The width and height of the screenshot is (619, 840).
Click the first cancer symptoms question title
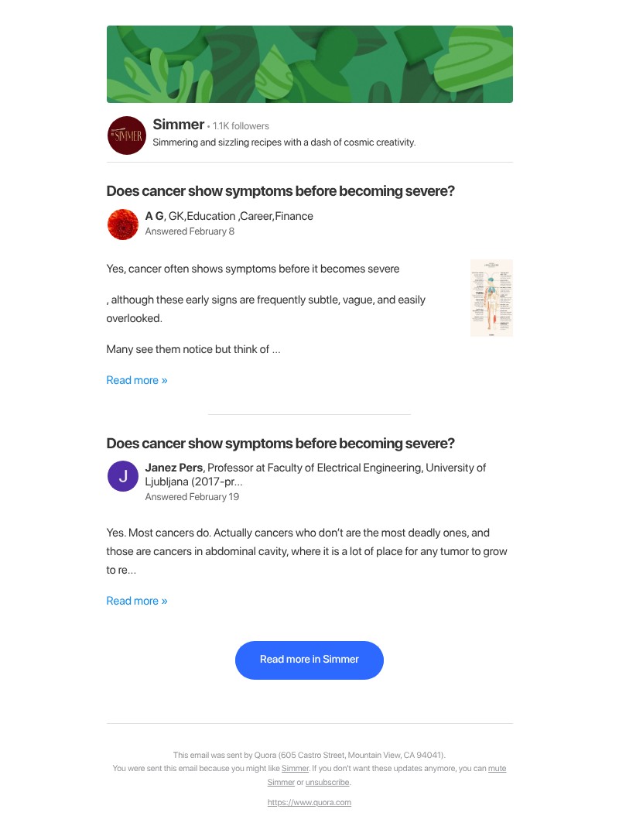click(x=280, y=190)
